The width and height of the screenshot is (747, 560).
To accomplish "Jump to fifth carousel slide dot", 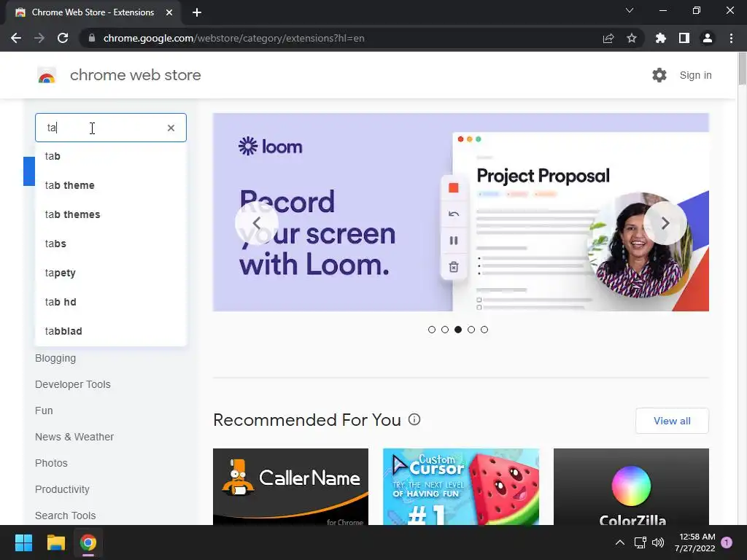I will [x=484, y=330].
